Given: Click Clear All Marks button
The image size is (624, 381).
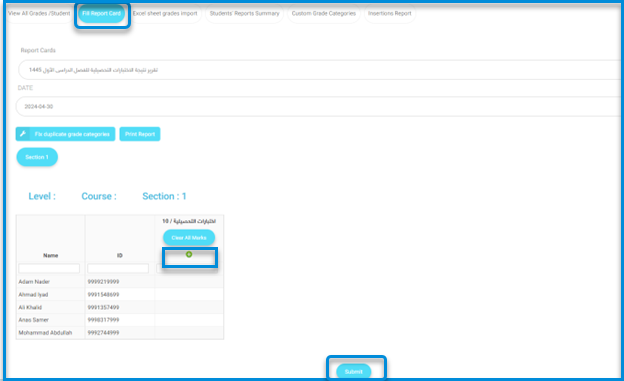Looking at the screenshot, I should 189,238.
